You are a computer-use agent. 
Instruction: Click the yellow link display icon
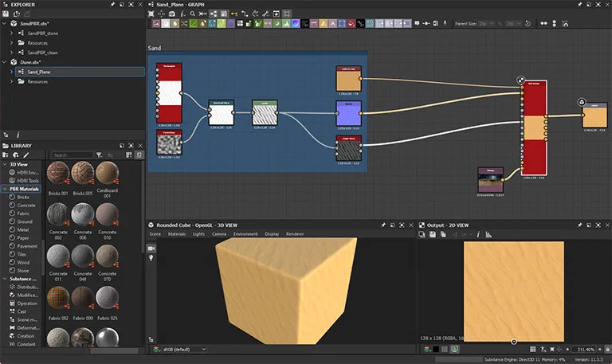pyautogui.click(x=234, y=14)
